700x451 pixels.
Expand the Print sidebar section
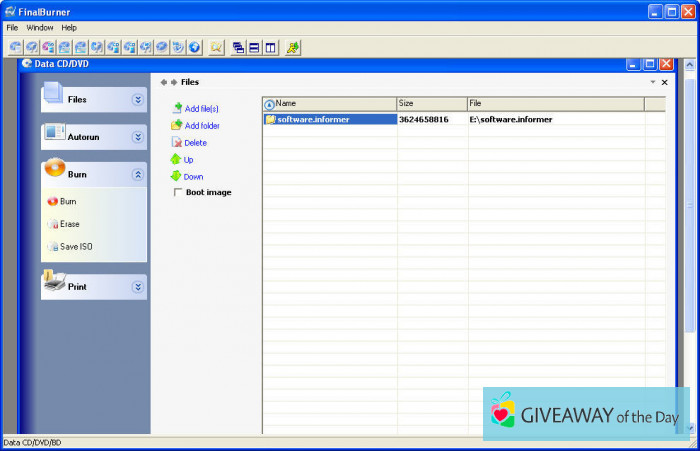point(138,287)
